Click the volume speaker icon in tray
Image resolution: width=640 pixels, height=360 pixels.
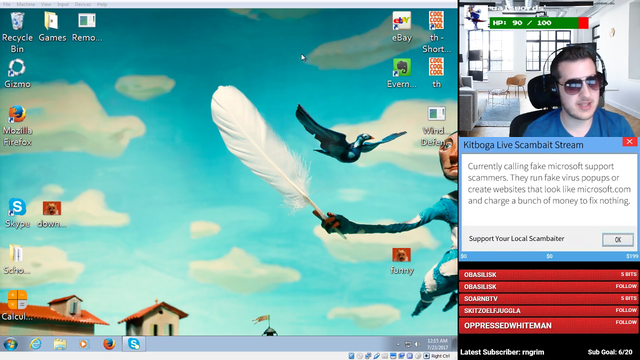417,344
